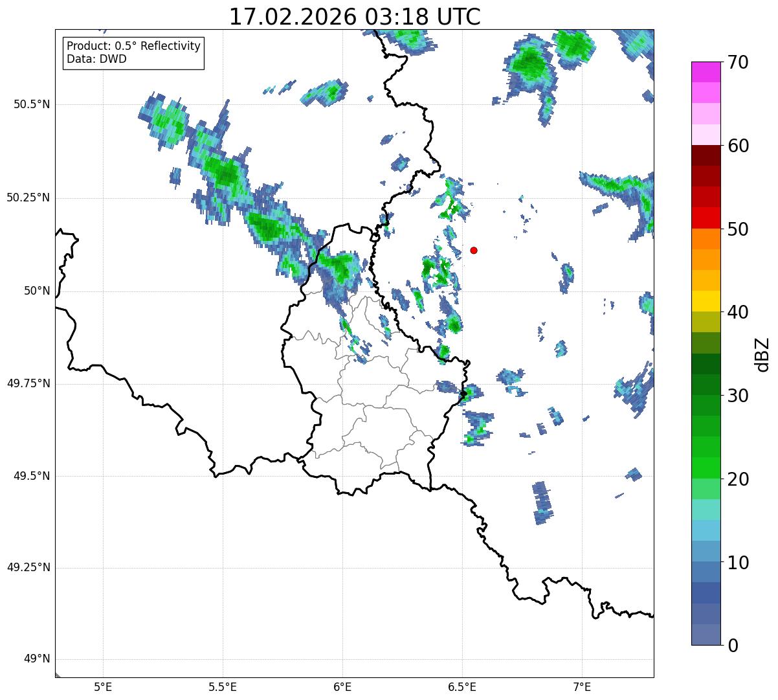Click the '7°E' longitude label

(x=582, y=686)
